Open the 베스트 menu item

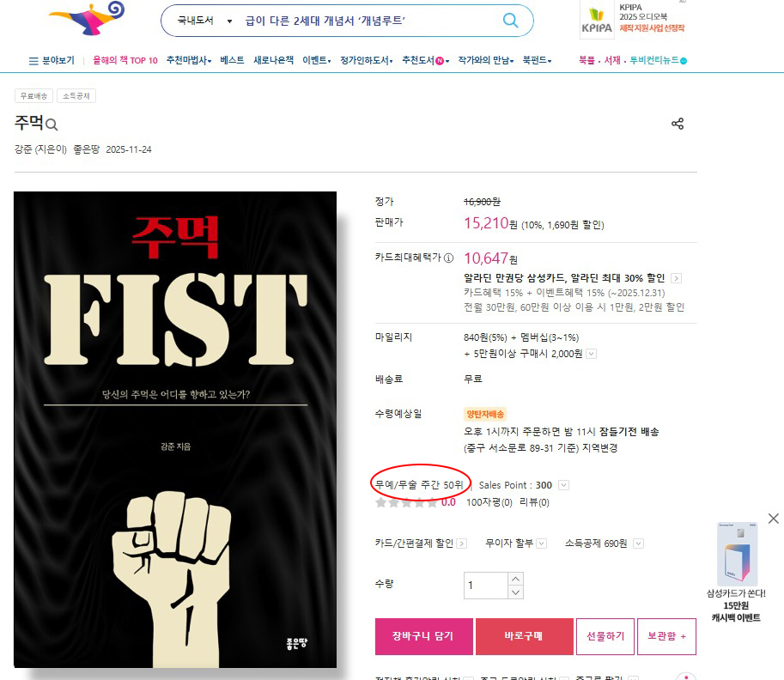[232, 60]
